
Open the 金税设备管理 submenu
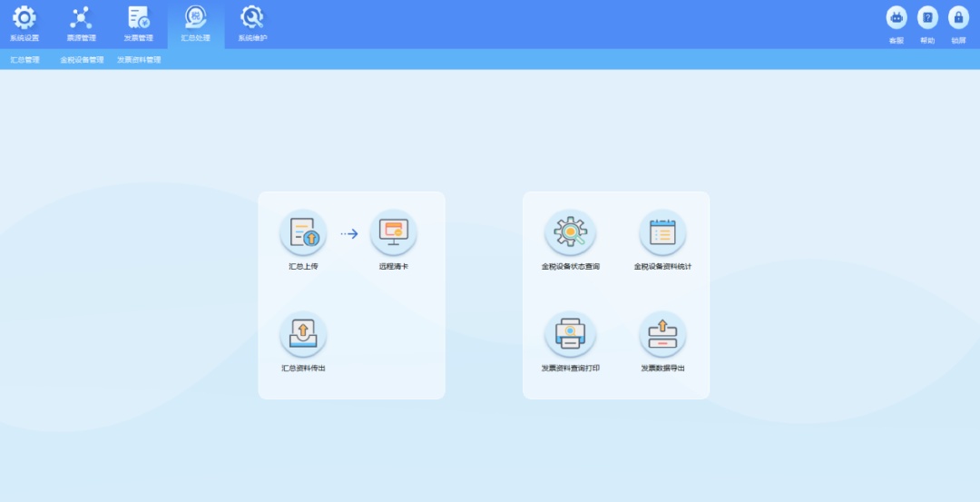83,60
